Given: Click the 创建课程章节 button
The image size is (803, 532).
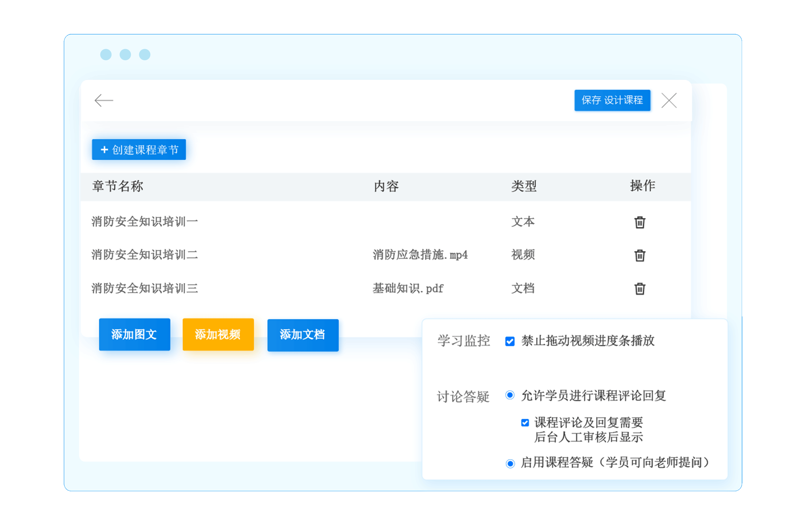Looking at the screenshot, I should (x=139, y=150).
